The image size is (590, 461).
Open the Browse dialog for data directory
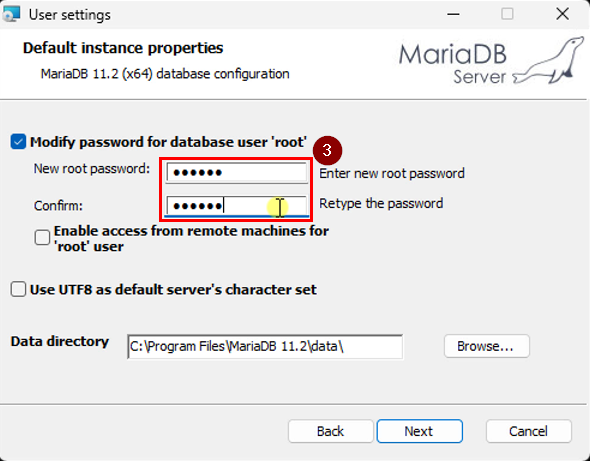tap(487, 346)
